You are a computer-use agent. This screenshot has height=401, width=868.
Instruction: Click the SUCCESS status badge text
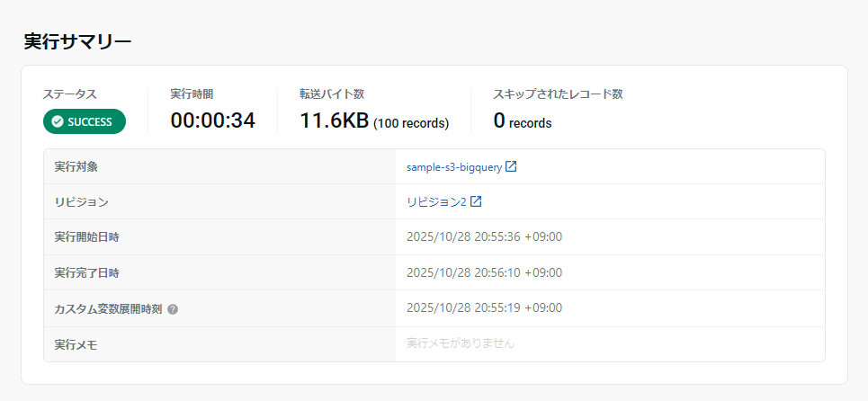pyautogui.click(x=90, y=122)
